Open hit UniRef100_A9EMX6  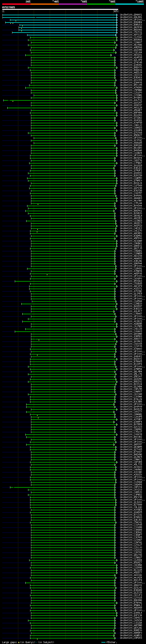pos(131,47)
